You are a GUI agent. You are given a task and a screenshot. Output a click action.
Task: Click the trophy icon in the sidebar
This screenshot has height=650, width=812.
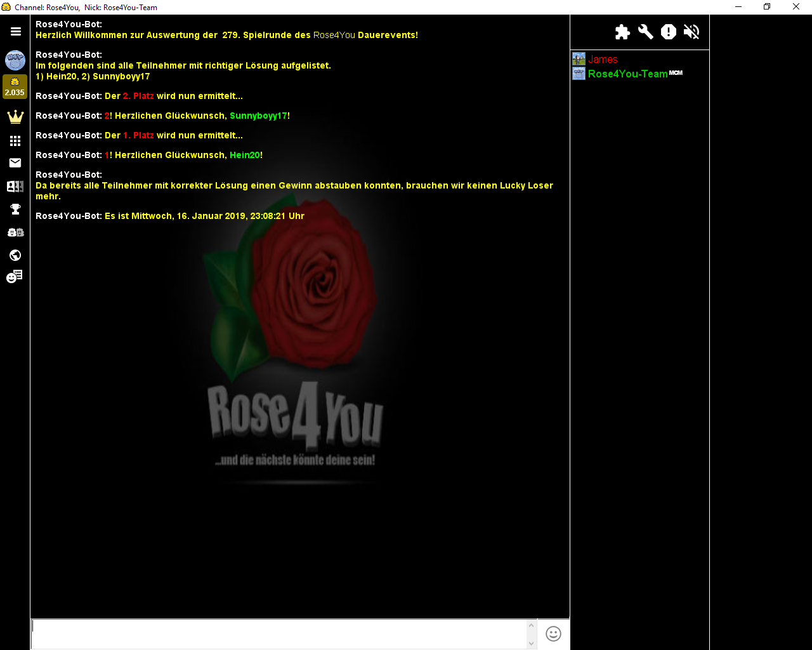[15, 209]
